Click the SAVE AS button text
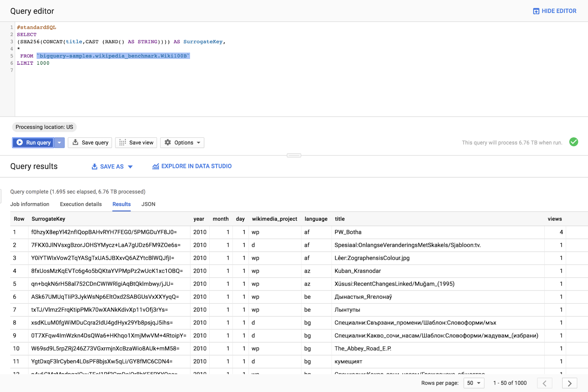Viewport: 588px width, 392px height. pyautogui.click(x=112, y=166)
